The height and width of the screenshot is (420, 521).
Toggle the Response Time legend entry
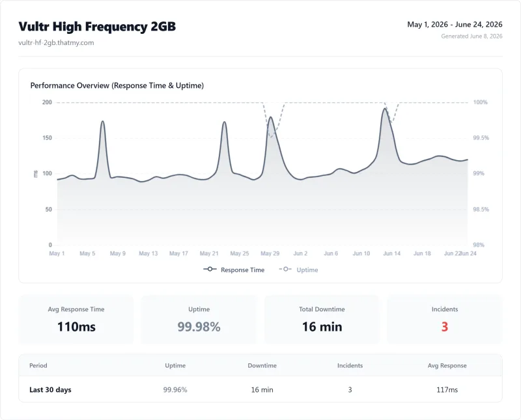pos(234,270)
